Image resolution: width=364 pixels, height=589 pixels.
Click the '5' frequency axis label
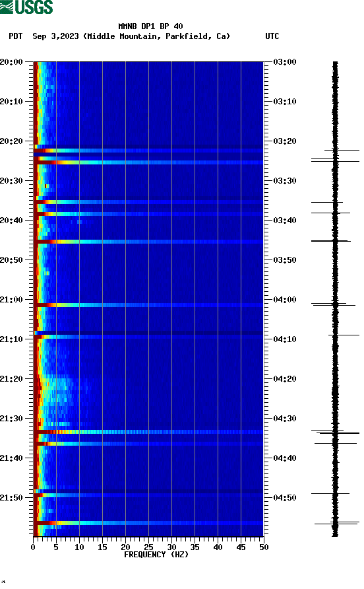coord(56,547)
